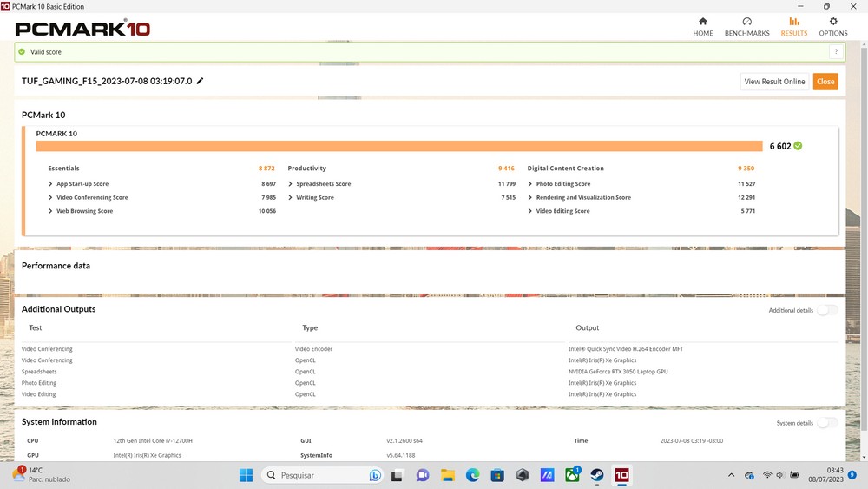This screenshot has height=489, width=868.
Task: Expand Spreadsheets Score details
Action: [x=290, y=184]
